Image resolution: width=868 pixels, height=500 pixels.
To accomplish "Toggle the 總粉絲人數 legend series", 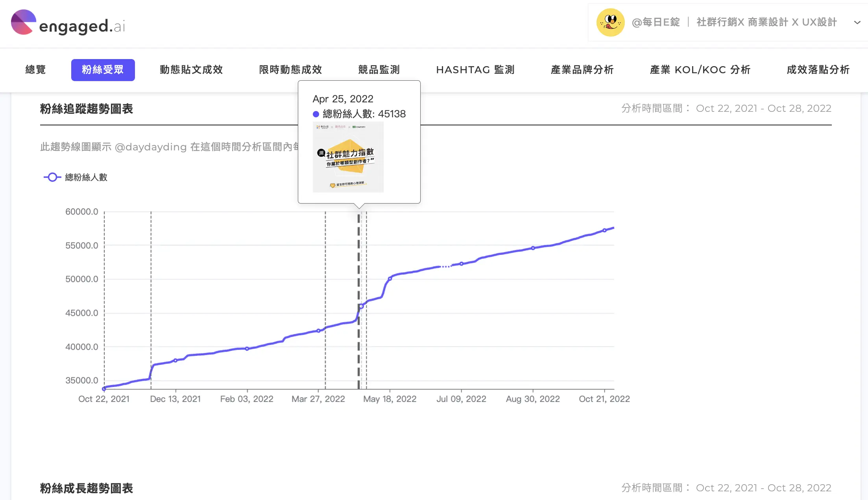I will pyautogui.click(x=76, y=177).
